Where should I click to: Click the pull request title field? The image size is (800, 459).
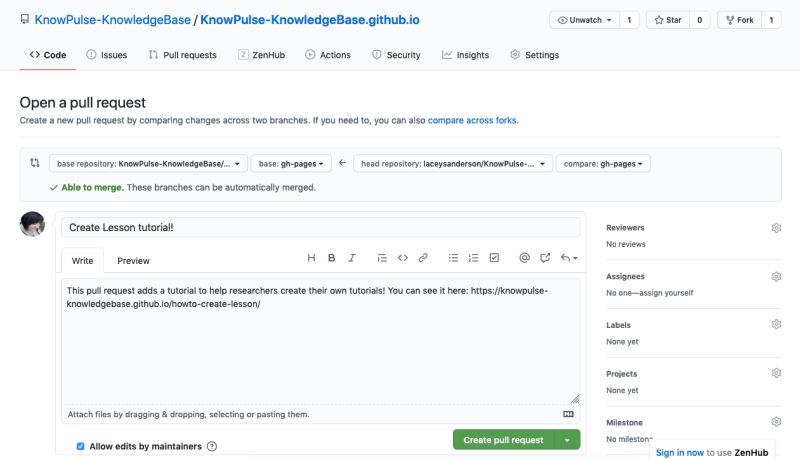[320, 227]
